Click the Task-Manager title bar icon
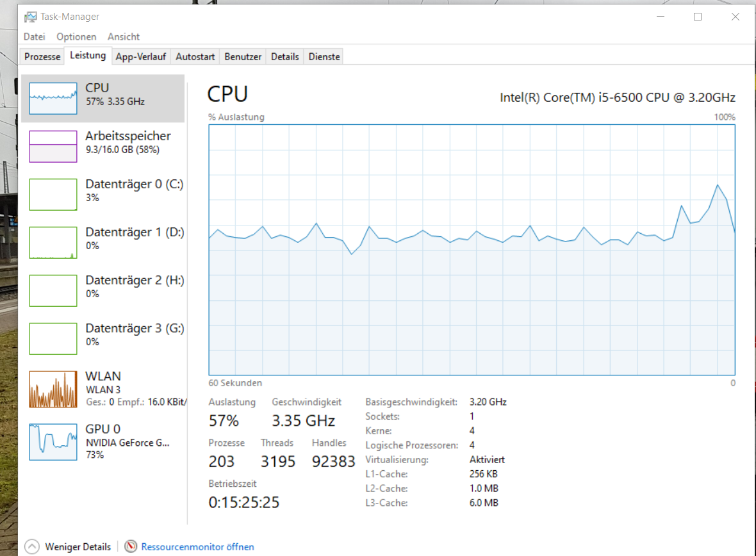Screen dimensions: 756x556 [30, 17]
